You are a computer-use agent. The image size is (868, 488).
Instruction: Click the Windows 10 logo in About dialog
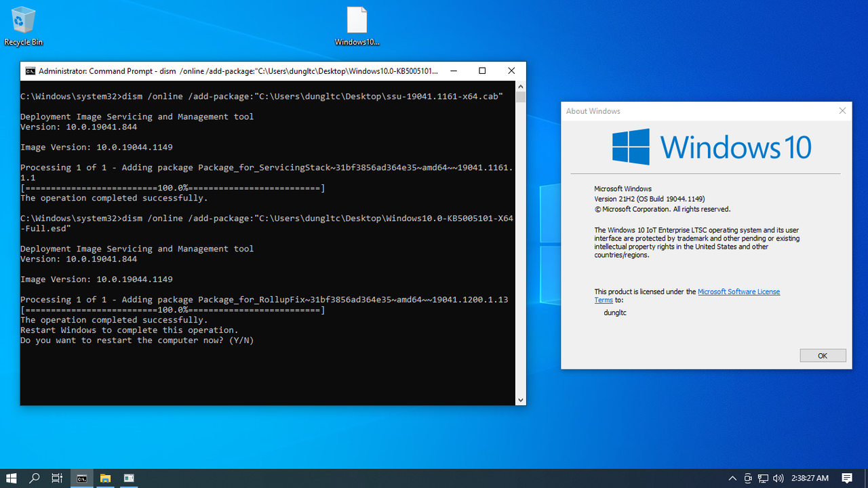coord(711,146)
